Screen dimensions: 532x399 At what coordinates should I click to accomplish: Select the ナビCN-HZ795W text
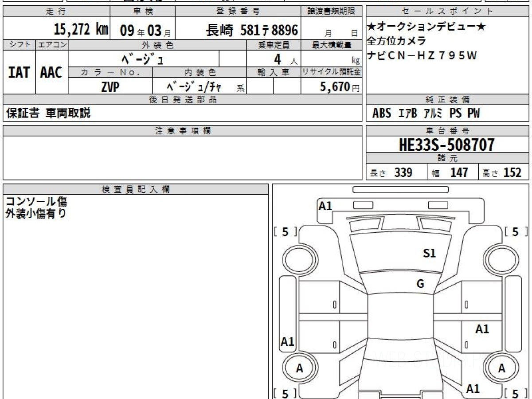422,55
